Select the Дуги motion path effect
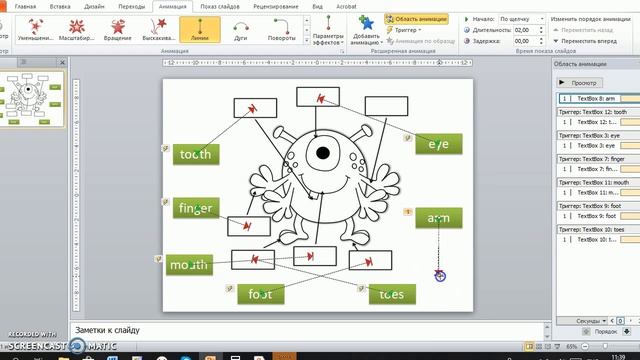Viewport: 640px width, 360px height. (x=241, y=29)
